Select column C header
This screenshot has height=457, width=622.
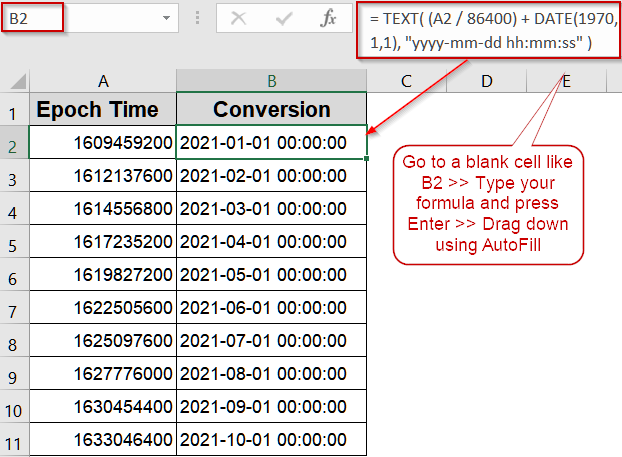[406, 80]
